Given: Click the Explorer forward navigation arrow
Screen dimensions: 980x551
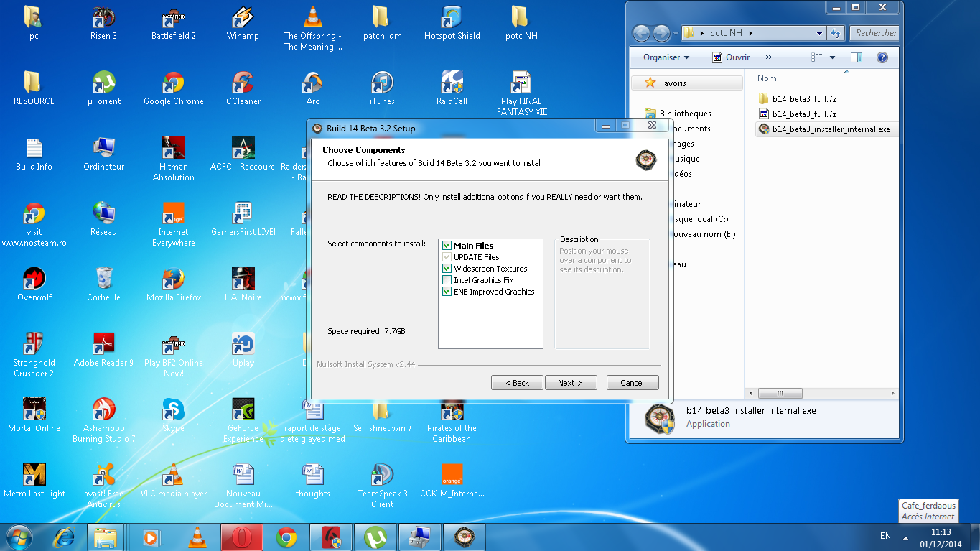Looking at the screenshot, I should (661, 33).
